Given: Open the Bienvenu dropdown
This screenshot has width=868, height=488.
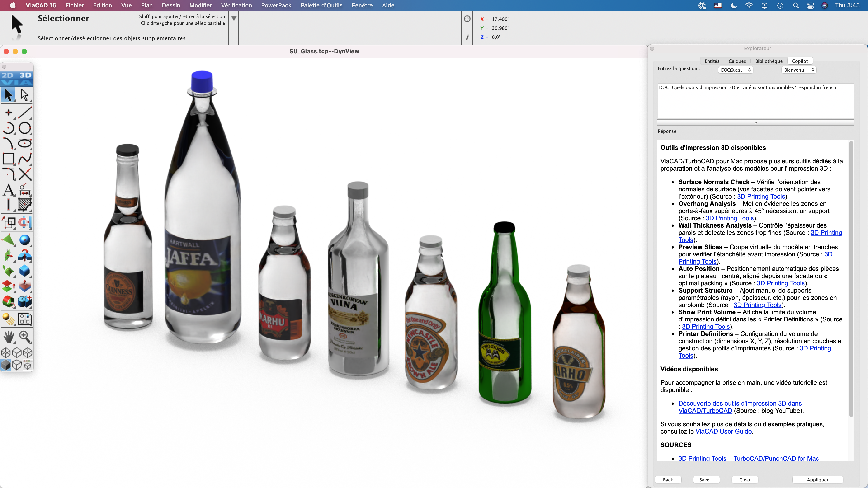Looking at the screenshot, I should point(799,70).
